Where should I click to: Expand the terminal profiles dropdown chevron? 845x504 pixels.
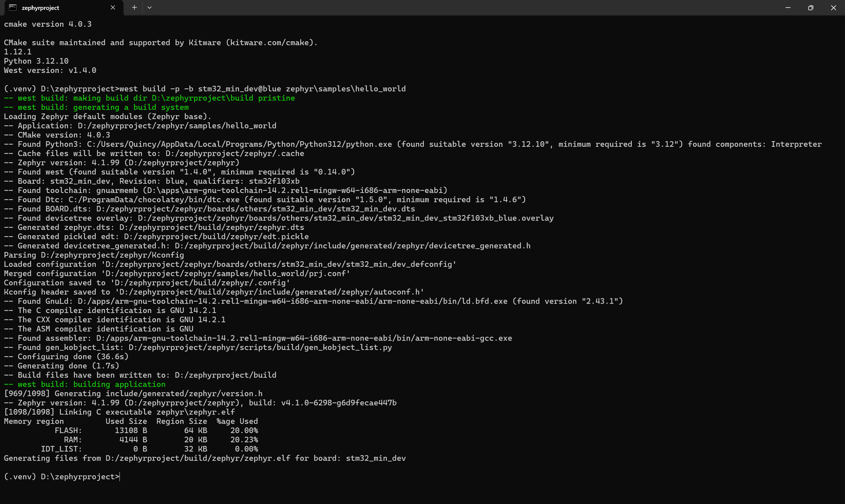pos(149,8)
